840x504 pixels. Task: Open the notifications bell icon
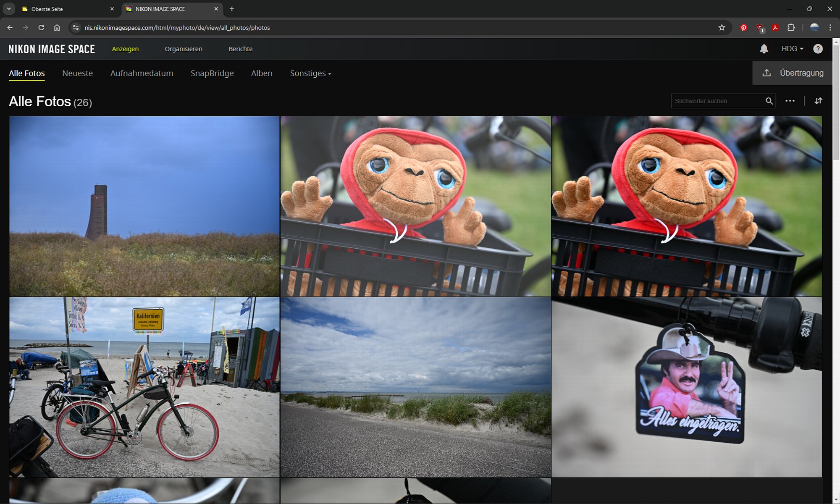tap(764, 49)
